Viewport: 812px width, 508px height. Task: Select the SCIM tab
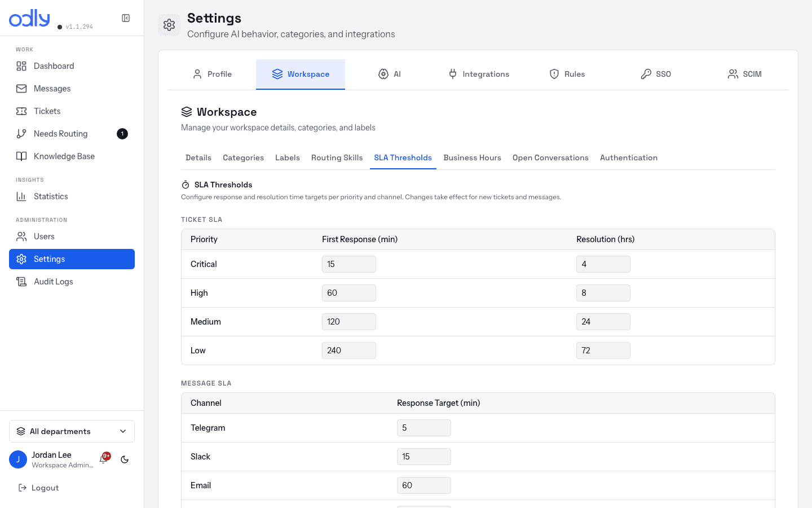(x=744, y=74)
